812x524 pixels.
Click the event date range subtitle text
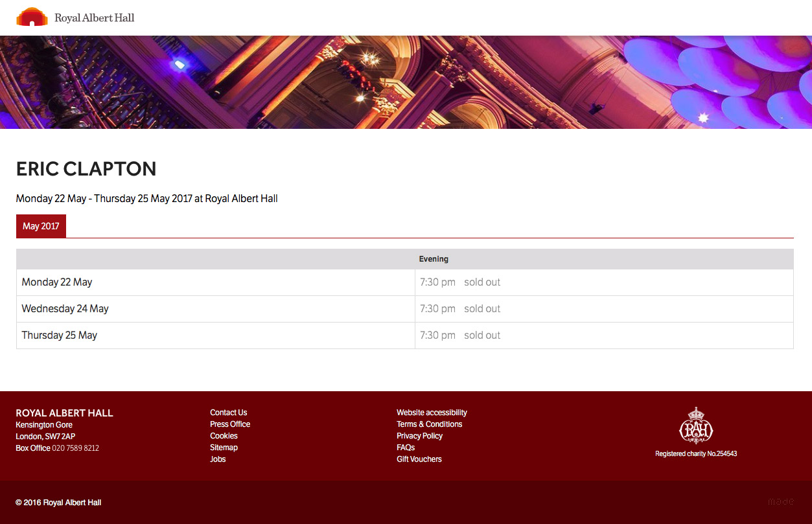click(x=147, y=199)
